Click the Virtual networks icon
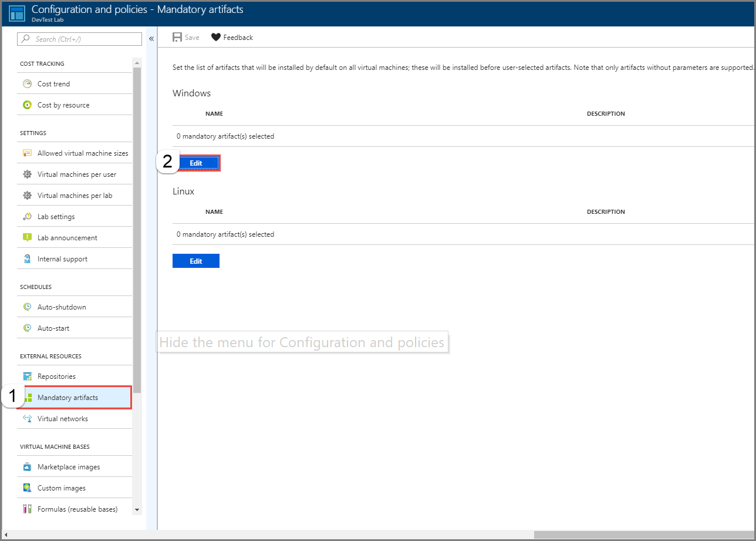Image resolution: width=756 pixels, height=541 pixels. [x=27, y=419]
